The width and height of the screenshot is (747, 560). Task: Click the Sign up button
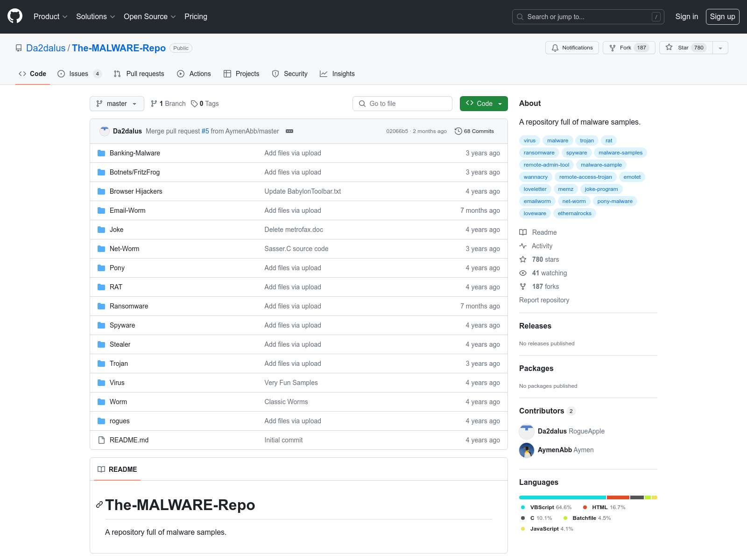723,17
